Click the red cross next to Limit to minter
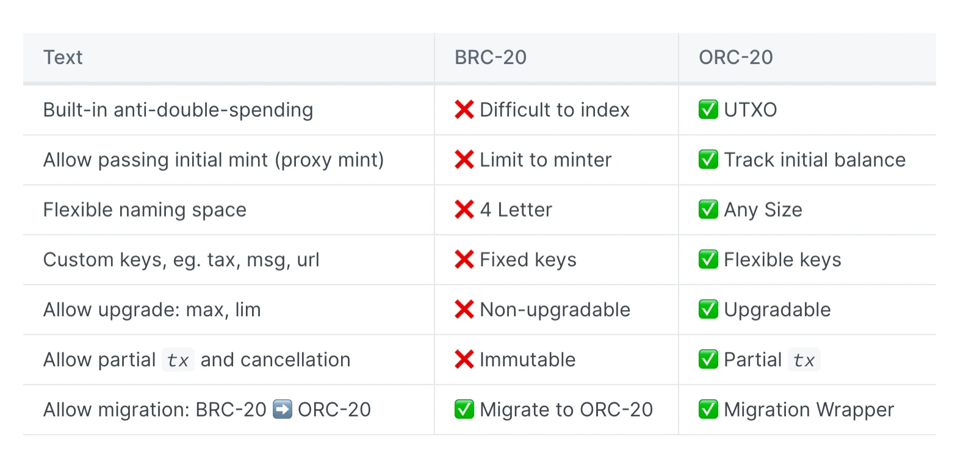The height and width of the screenshot is (456, 980). click(464, 160)
